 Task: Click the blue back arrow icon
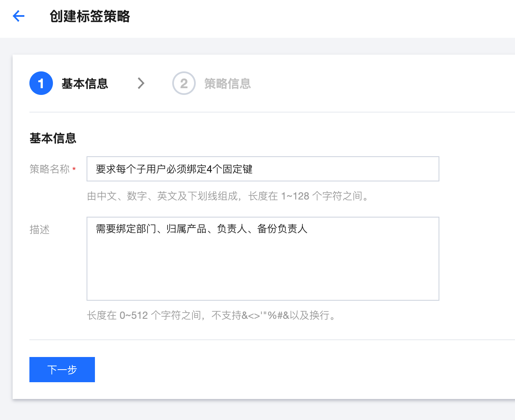[19, 16]
